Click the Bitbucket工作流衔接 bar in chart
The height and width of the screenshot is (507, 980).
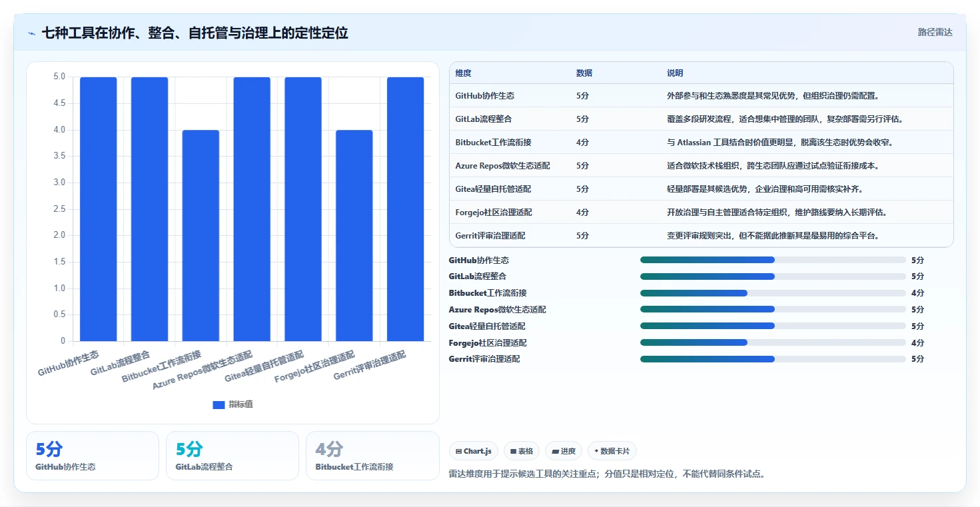201,236
